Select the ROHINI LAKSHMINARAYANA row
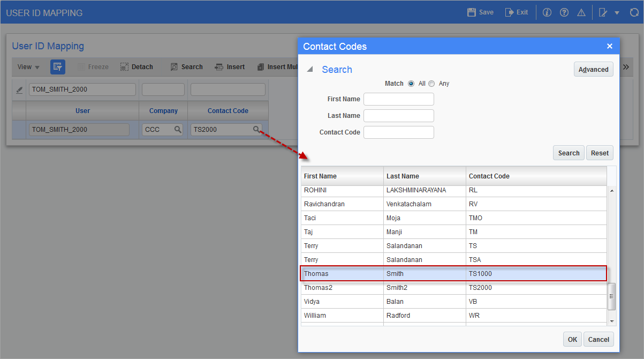644x359 pixels. [453, 190]
